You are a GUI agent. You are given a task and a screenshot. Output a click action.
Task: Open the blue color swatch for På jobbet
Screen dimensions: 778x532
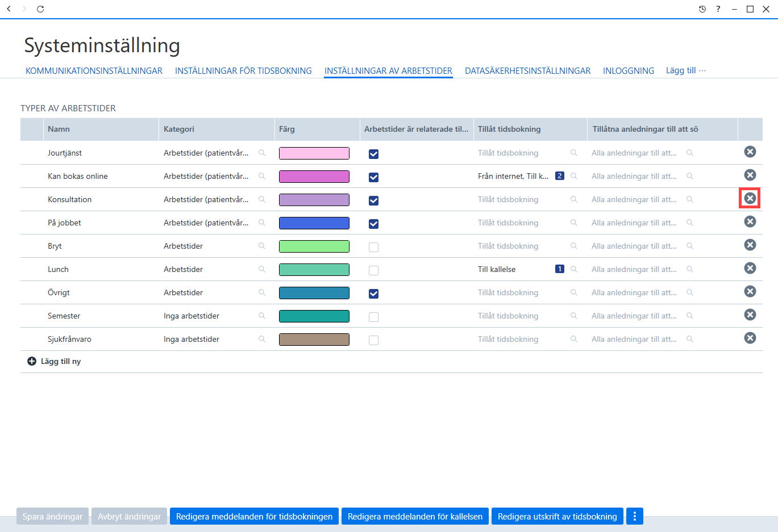click(314, 223)
